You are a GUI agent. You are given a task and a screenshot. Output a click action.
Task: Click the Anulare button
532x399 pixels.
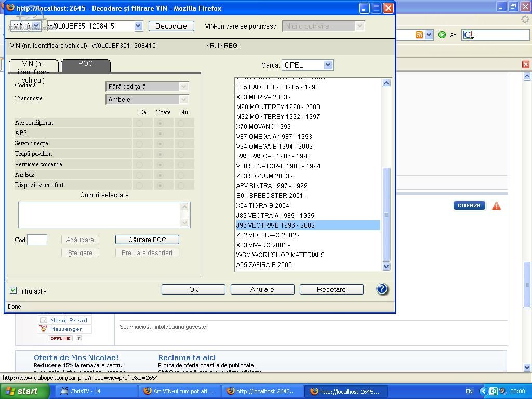coord(262,289)
